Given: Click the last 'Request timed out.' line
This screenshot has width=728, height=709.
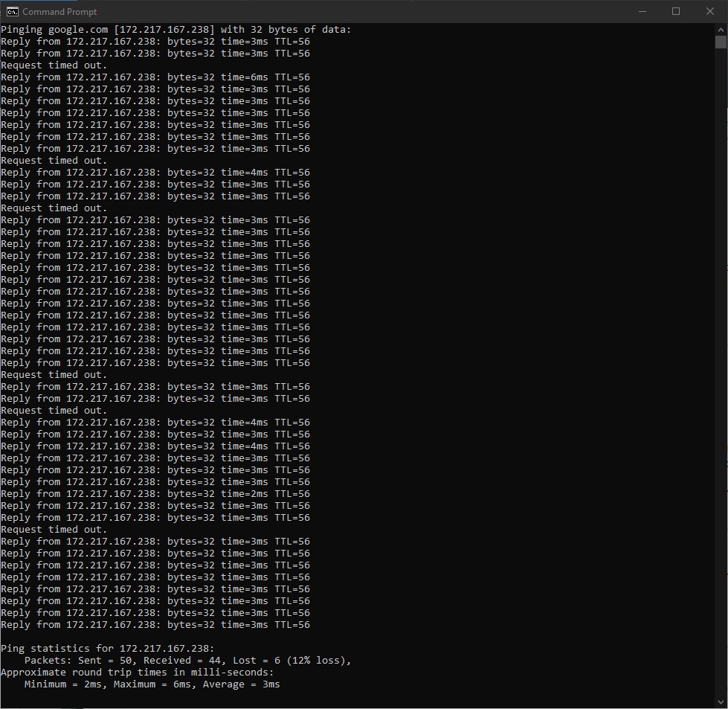Looking at the screenshot, I should [54, 530].
